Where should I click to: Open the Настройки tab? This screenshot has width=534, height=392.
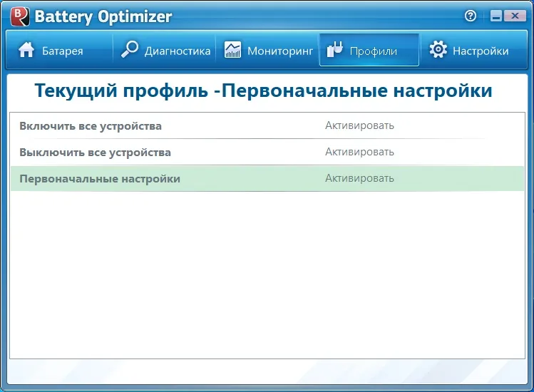point(473,50)
